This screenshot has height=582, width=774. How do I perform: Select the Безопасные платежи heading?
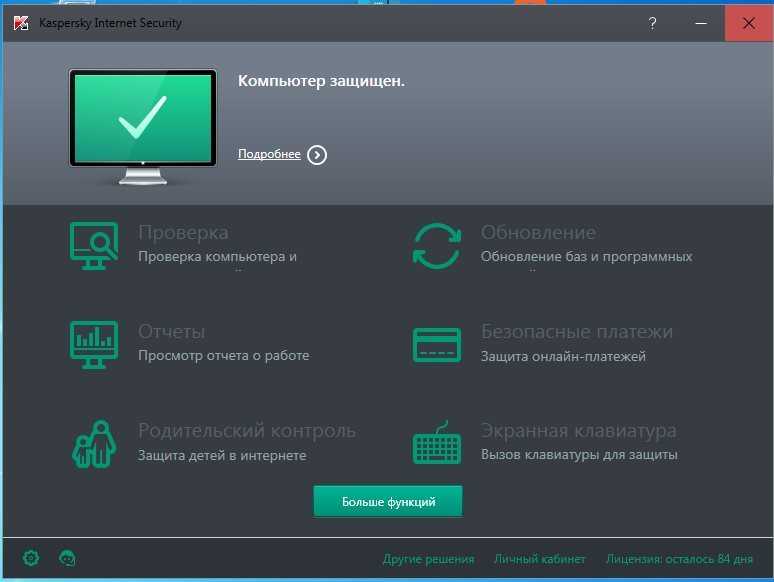(x=577, y=332)
